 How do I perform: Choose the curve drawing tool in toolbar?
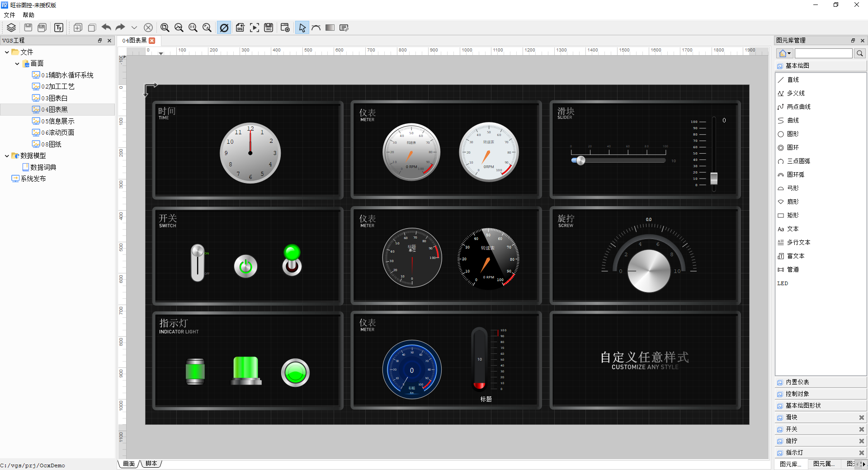pos(316,28)
